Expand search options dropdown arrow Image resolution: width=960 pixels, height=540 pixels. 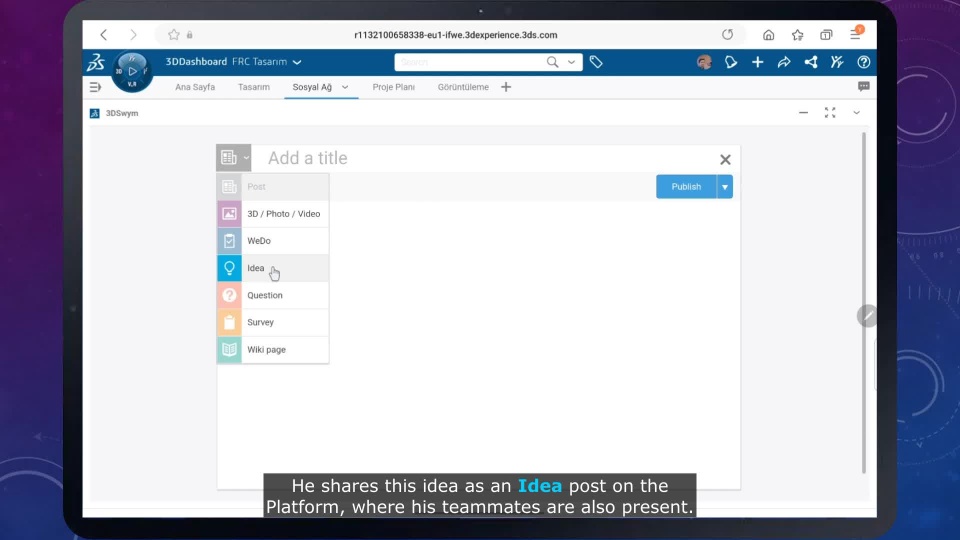pyautogui.click(x=571, y=62)
